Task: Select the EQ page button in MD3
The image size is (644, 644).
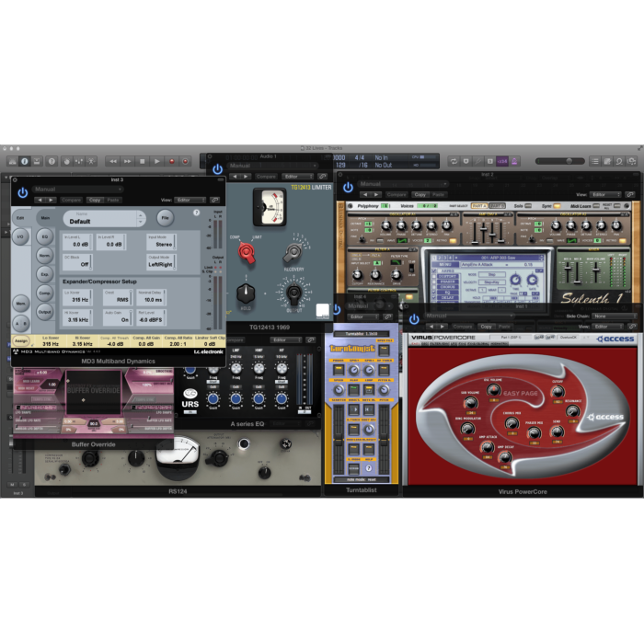Action: 45,236
